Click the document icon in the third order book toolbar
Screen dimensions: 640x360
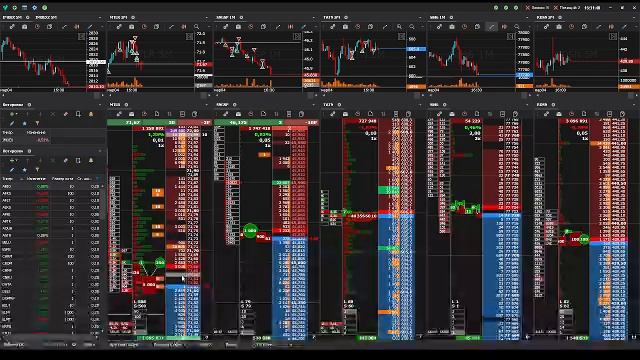[371, 114]
